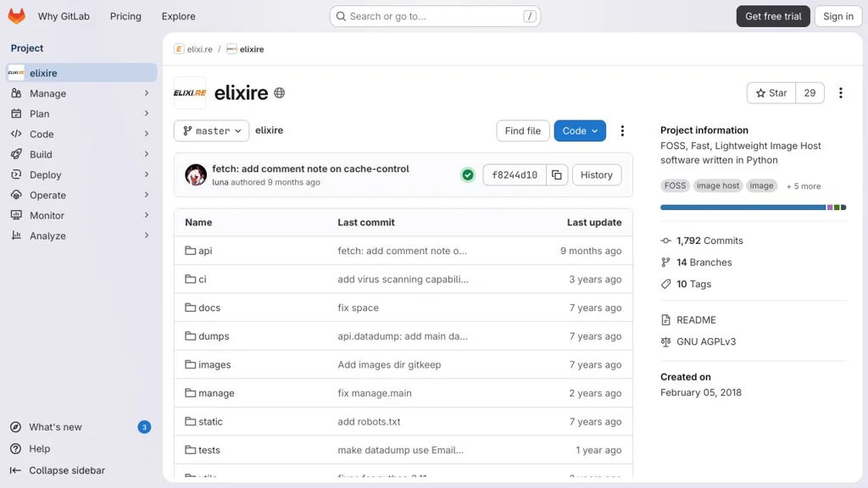Click the What's new compass icon
Screen dimensions: 868x488
[15, 427]
